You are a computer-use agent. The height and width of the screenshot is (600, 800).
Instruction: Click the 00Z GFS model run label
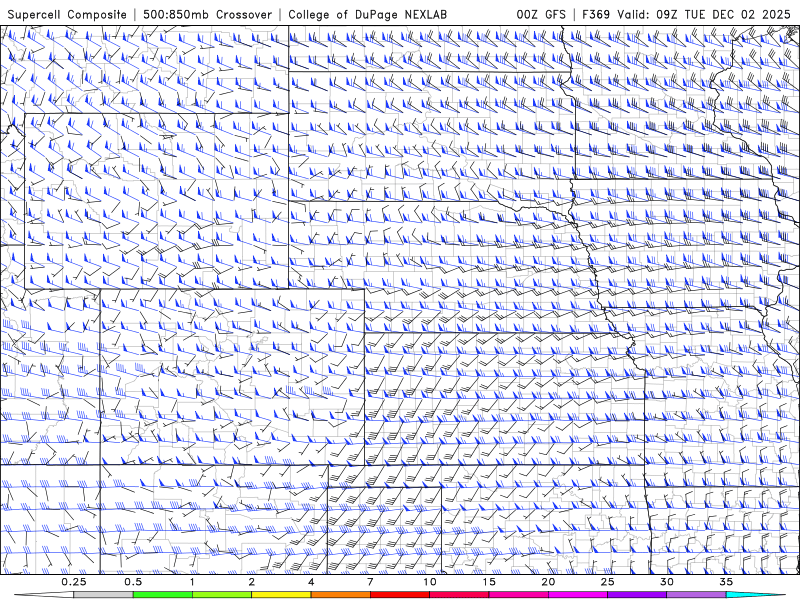click(x=541, y=14)
